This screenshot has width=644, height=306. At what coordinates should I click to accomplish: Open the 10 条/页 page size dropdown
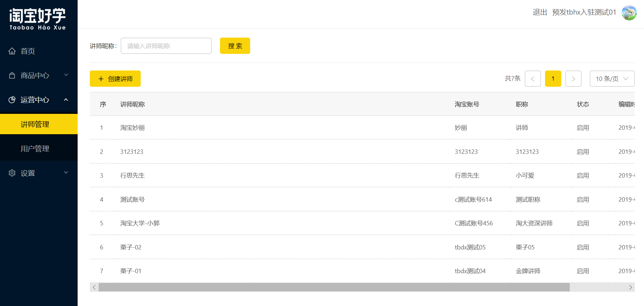[612, 79]
